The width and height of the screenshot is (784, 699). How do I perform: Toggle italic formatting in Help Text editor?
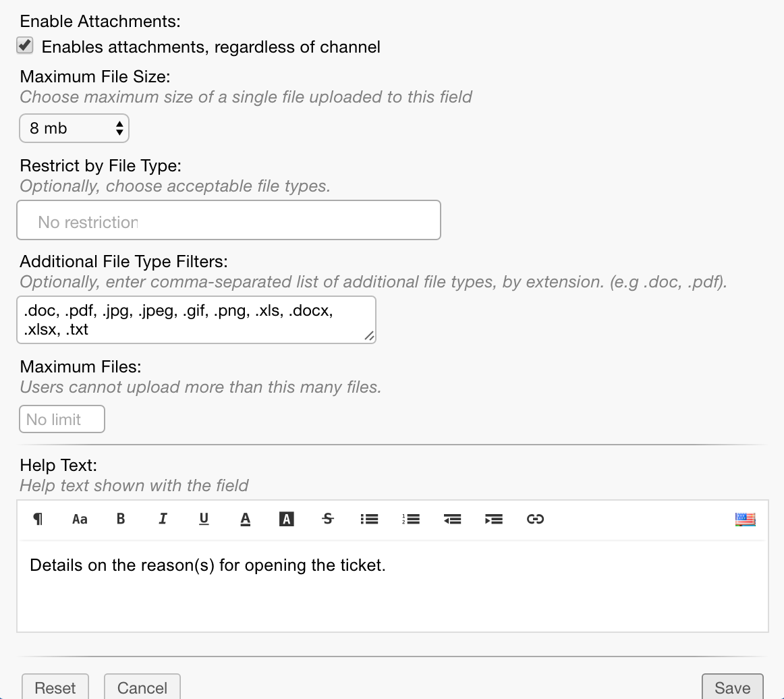coord(163,519)
